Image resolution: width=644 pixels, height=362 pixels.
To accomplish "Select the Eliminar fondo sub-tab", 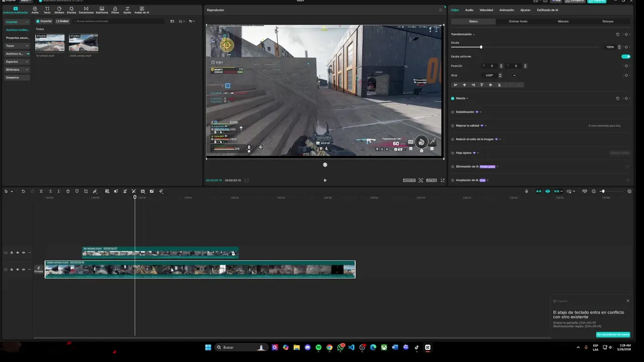I will pos(518,21).
